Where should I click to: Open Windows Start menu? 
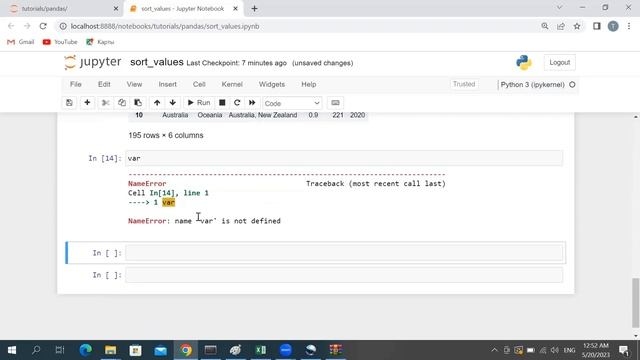11,350
